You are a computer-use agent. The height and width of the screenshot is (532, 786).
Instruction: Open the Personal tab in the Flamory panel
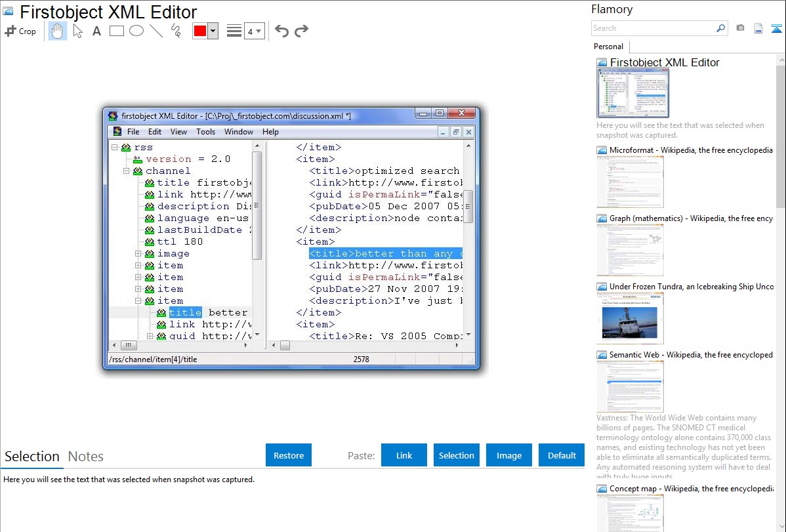pyautogui.click(x=609, y=47)
